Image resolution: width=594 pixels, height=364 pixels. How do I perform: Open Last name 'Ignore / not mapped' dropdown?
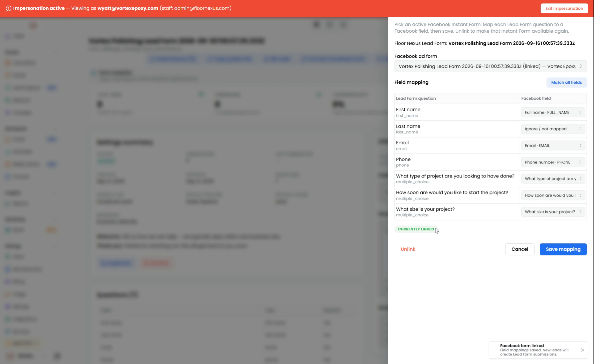coord(553,129)
